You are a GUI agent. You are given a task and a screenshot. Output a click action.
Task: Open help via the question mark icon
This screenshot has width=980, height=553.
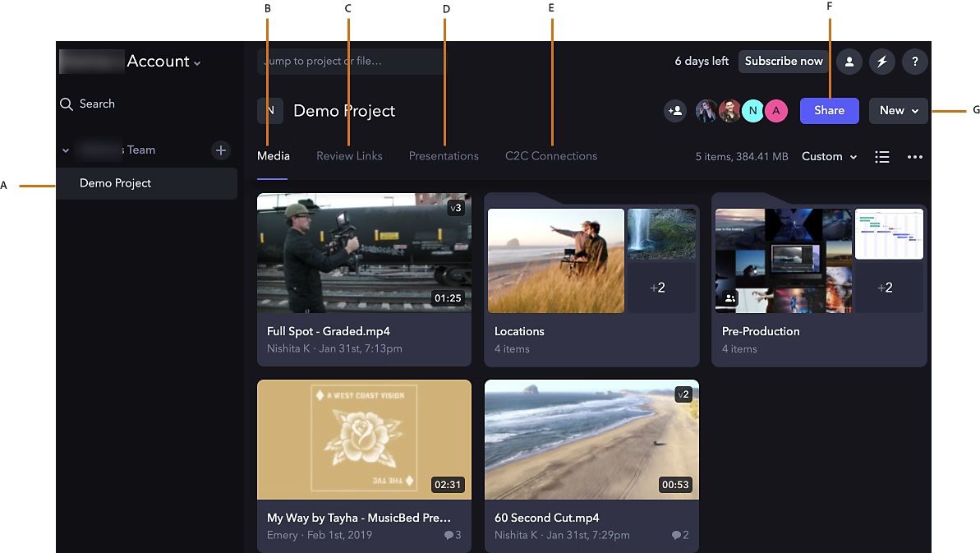[x=915, y=61]
